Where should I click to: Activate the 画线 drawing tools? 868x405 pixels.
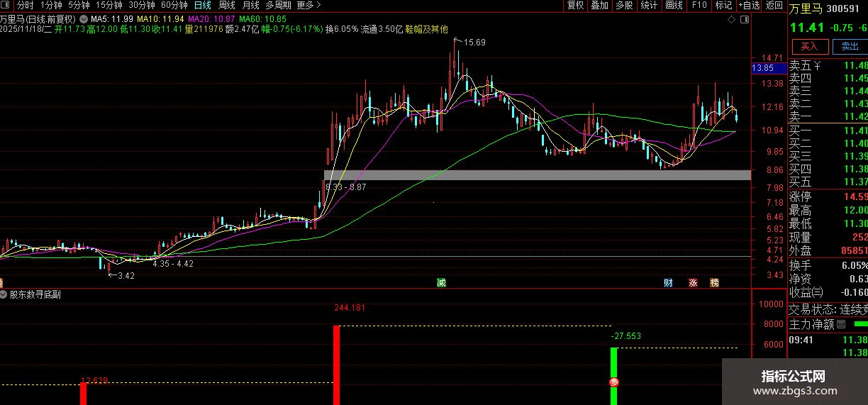tap(674, 5)
